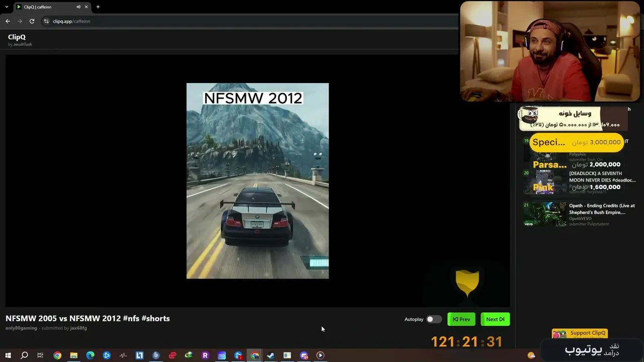Mute the ClipQ tab audio icon
Image resolution: width=644 pixels, height=362 pixels.
click(x=78, y=7)
